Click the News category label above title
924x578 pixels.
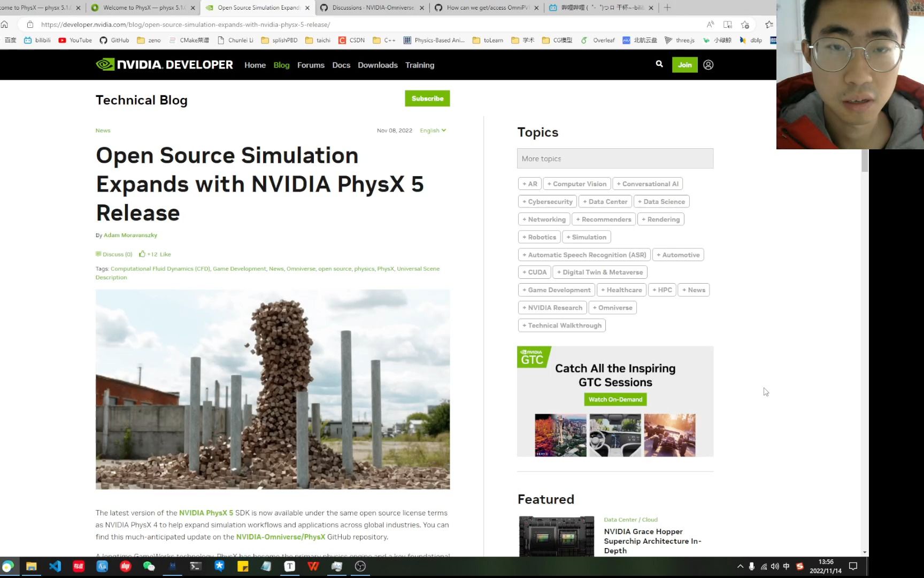[103, 131]
